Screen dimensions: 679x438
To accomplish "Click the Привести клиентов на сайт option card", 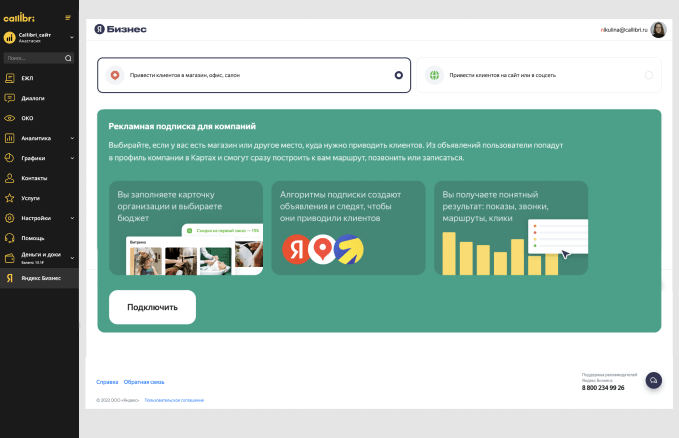I will click(x=539, y=75).
